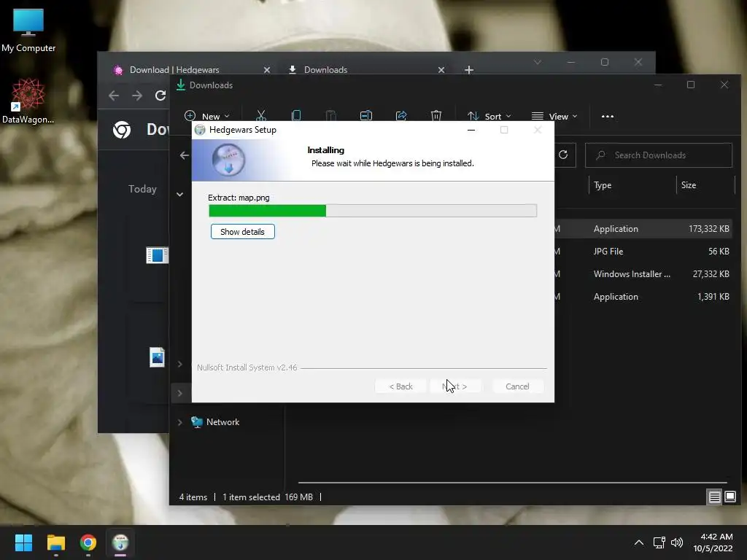Close the Downloads Chrome tab

(x=441, y=70)
